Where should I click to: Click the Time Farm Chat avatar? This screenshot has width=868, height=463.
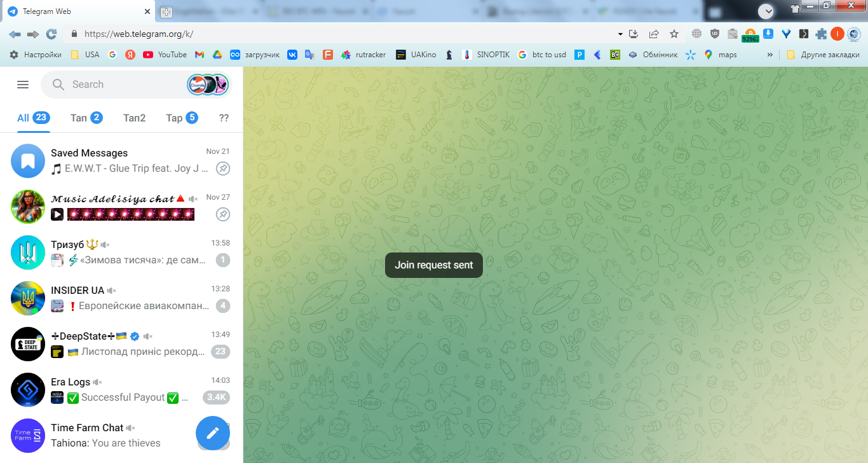click(28, 436)
